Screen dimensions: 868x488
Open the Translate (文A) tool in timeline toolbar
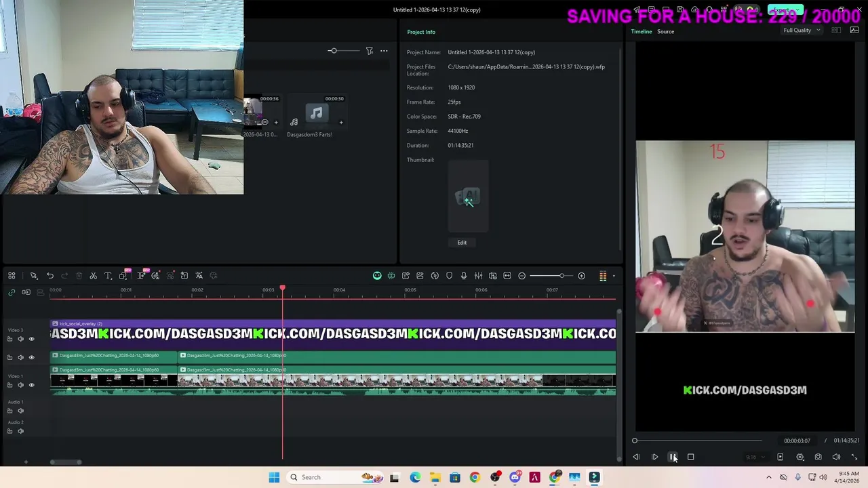click(199, 276)
